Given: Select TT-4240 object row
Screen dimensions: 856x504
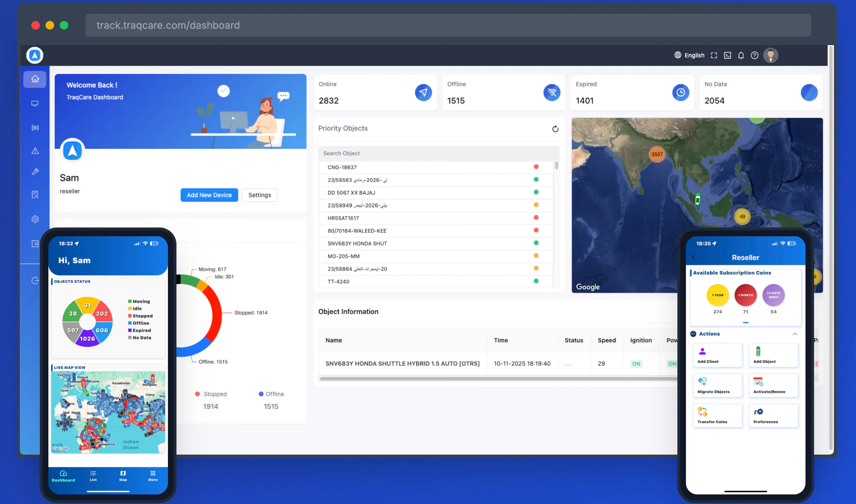Looking at the screenshot, I should coord(436,282).
